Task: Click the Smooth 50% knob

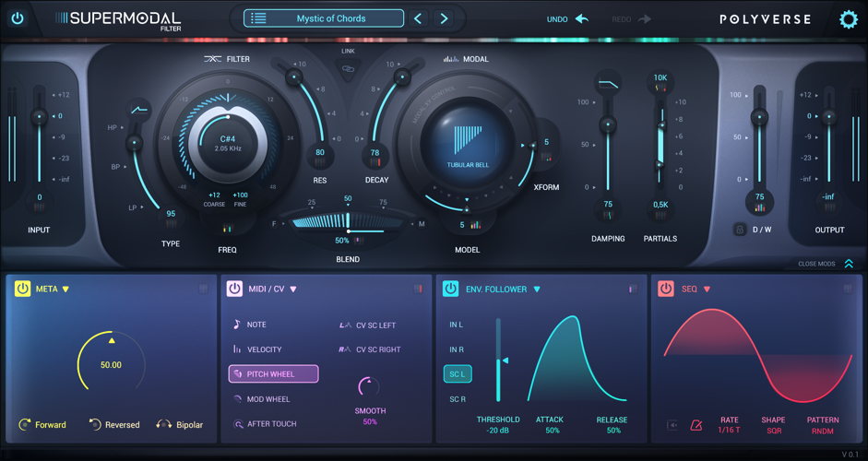Action: [x=369, y=386]
